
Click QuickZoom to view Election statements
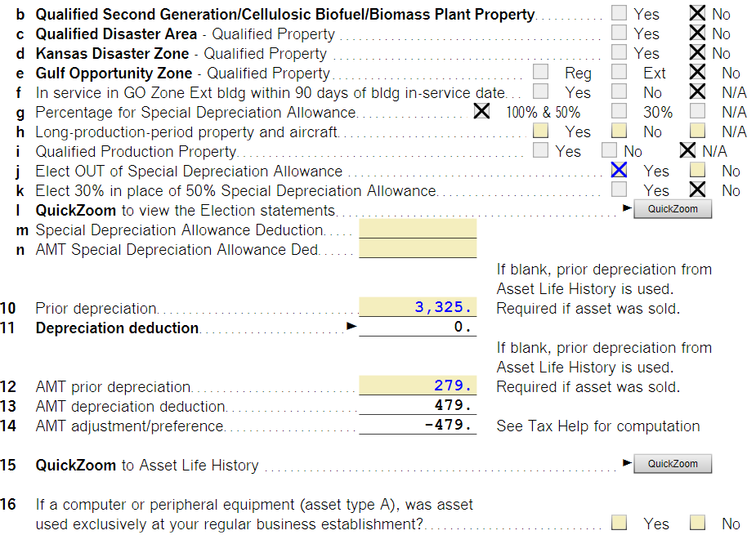tap(673, 209)
